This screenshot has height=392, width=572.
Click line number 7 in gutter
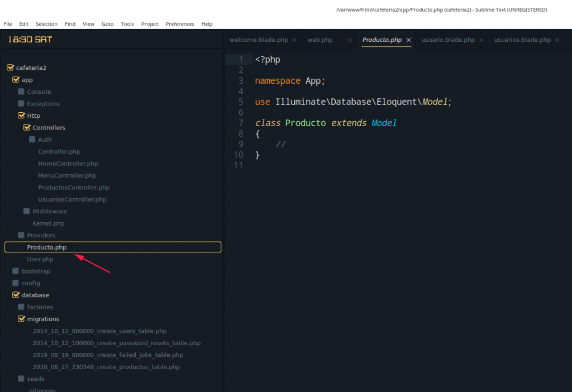[x=240, y=123]
